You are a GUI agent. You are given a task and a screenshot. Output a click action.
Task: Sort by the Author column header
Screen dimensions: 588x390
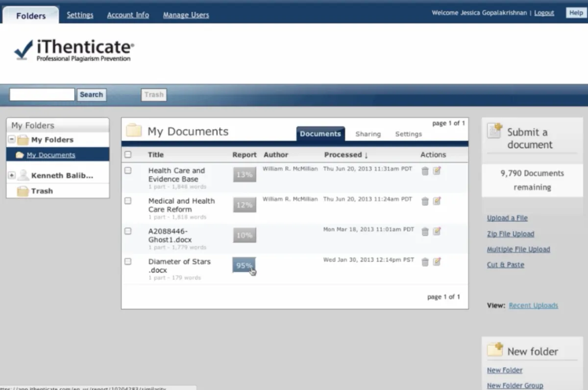[x=276, y=155]
